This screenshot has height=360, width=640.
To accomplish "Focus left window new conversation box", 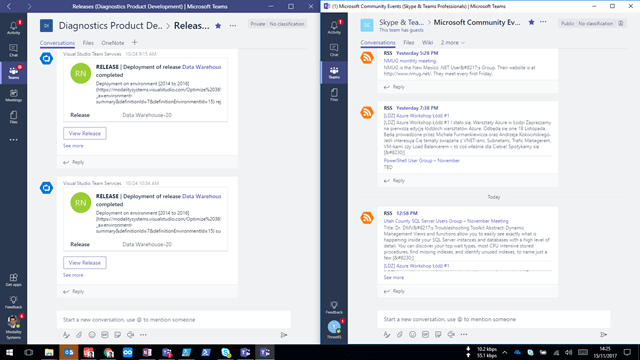I will coord(174,320).
